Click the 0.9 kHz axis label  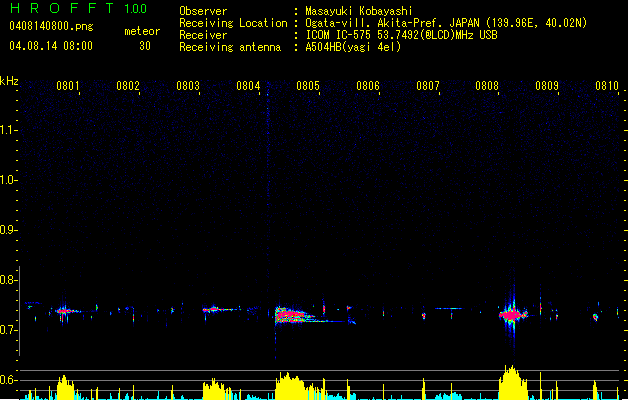click(x=7, y=230)
